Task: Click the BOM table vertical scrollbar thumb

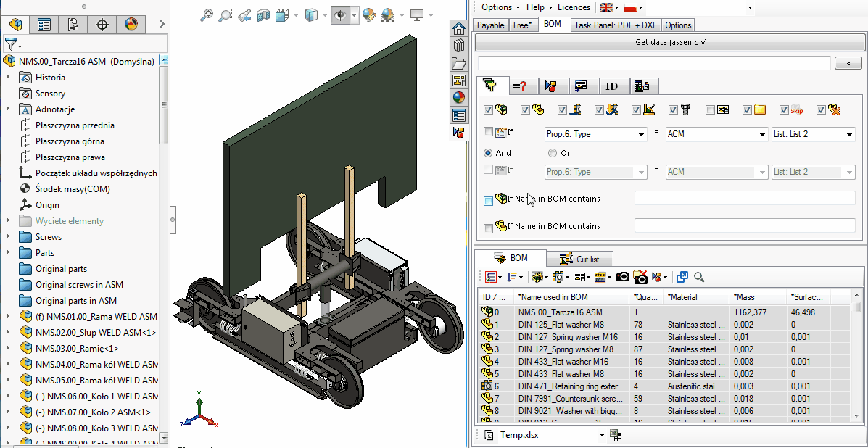Action: tap(856, 307)
